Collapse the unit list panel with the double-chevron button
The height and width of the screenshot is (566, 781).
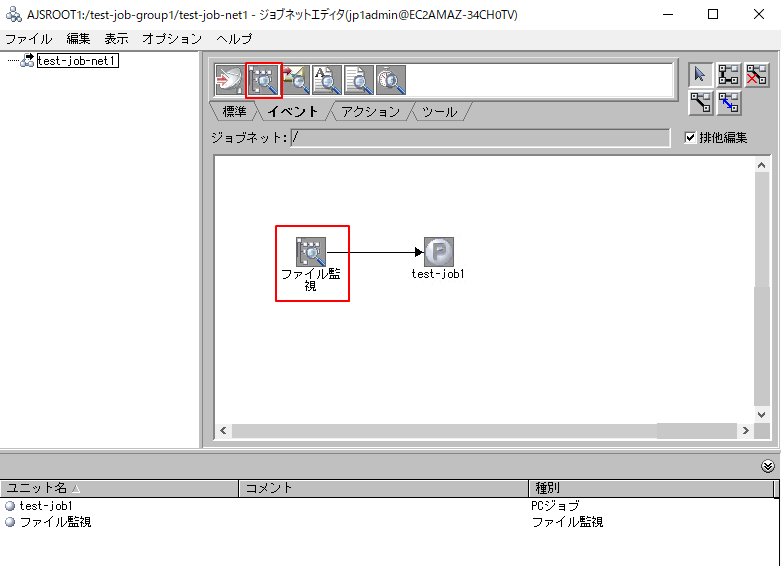coord(768,466)
